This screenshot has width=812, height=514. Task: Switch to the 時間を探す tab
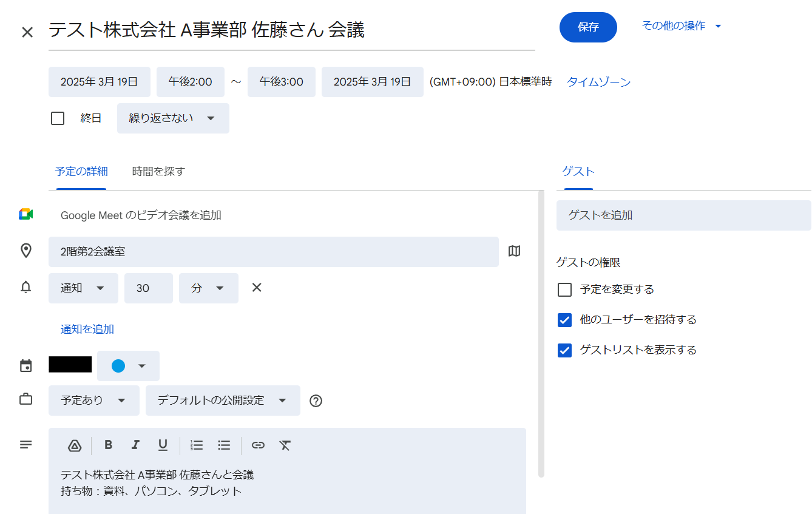[x=158, y=172]
